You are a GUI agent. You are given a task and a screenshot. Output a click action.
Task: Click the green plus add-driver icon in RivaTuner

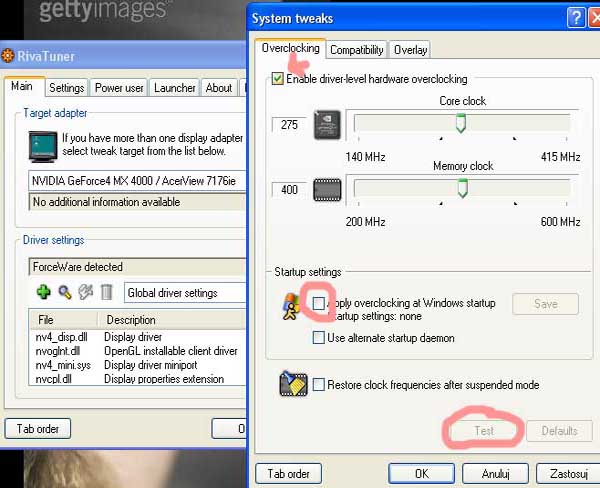(44, 292)
